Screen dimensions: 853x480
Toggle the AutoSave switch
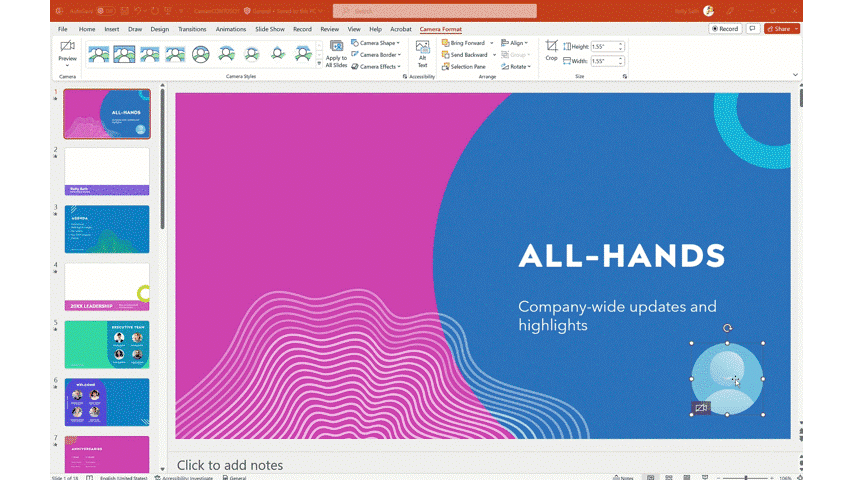tap(106, 11)
